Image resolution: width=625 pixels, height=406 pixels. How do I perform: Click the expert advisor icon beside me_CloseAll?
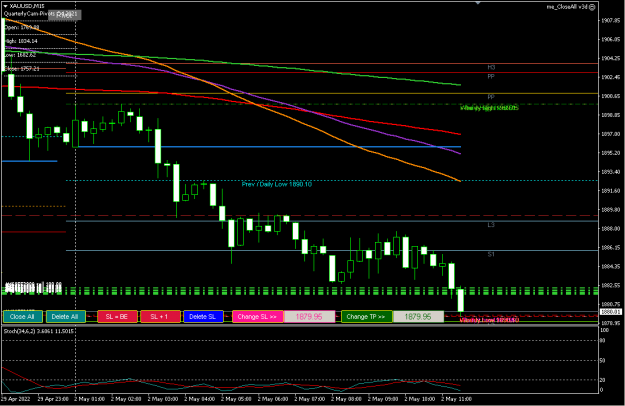coord(592,7)
